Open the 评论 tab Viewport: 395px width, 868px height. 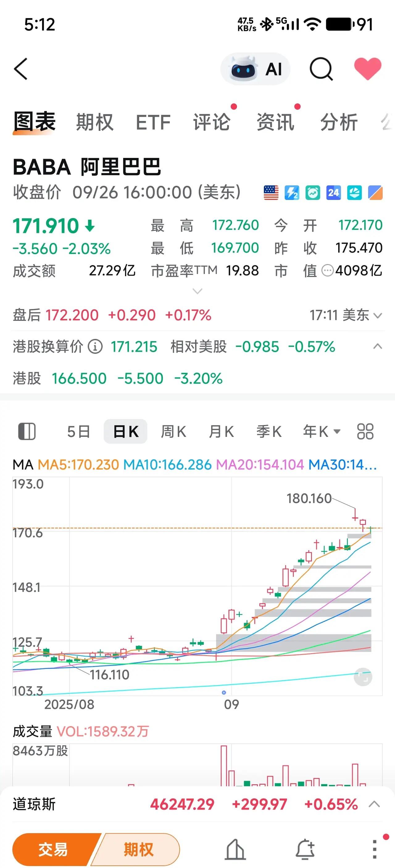(x=212, y=122)
